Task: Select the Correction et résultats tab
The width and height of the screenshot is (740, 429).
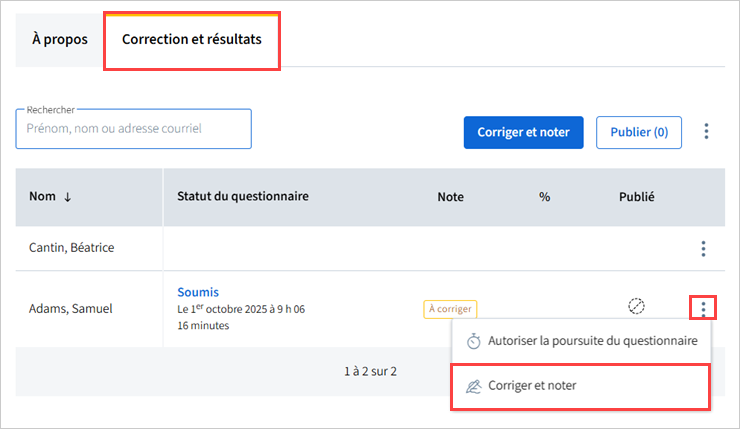Action: coord(191,40)
